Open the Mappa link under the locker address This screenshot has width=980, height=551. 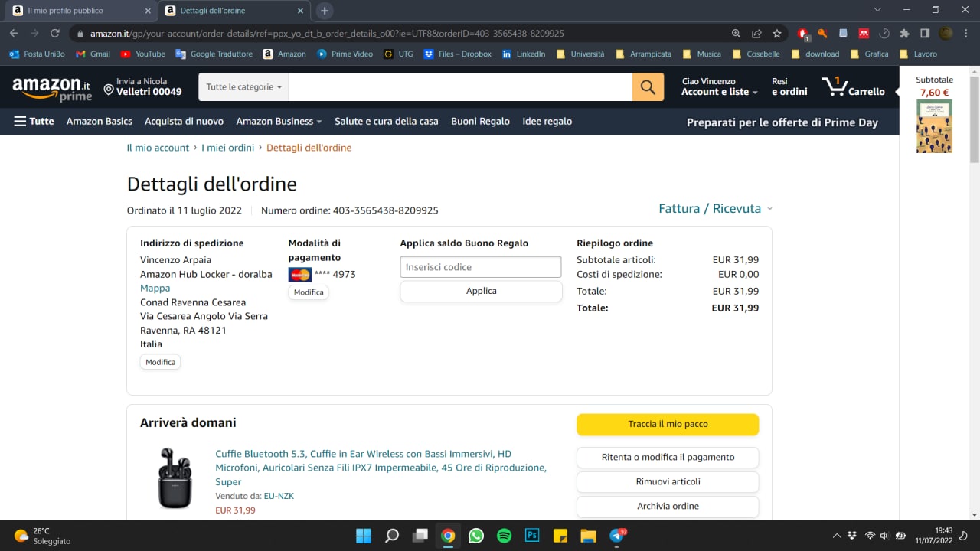pos(155,289)
